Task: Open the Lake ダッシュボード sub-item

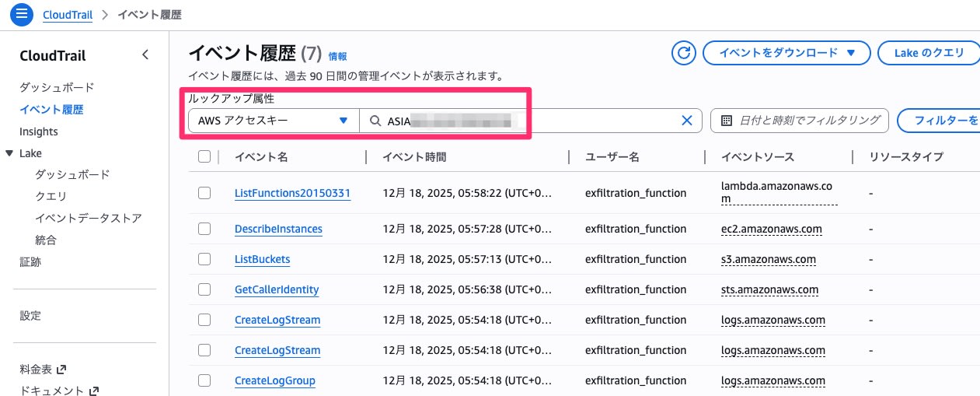Action: 72,174
